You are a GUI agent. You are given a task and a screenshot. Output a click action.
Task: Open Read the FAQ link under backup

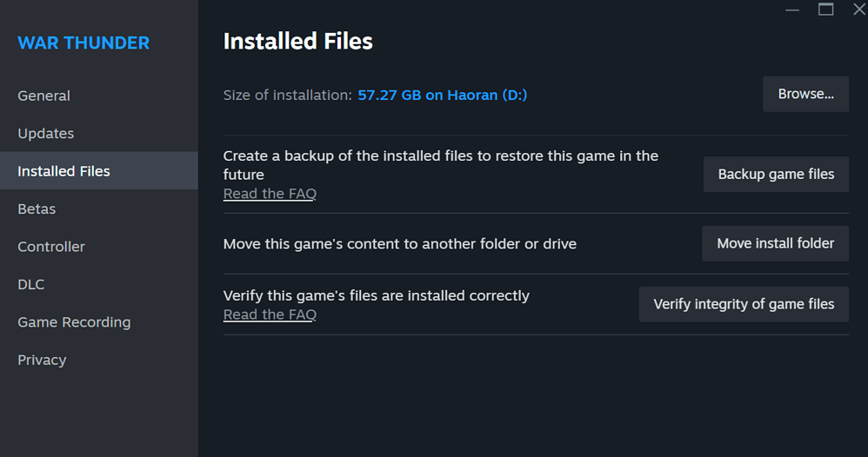(x=270, y=194)
